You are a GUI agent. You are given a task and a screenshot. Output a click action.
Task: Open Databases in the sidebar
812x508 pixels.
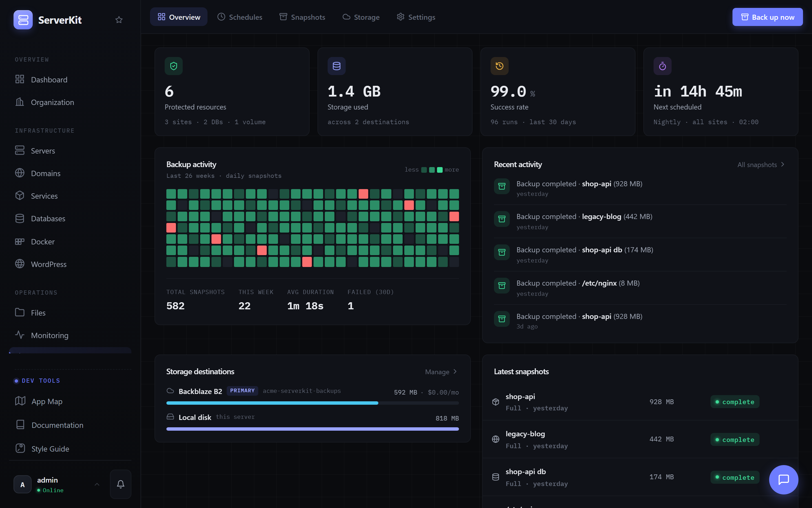coord(70,218)
